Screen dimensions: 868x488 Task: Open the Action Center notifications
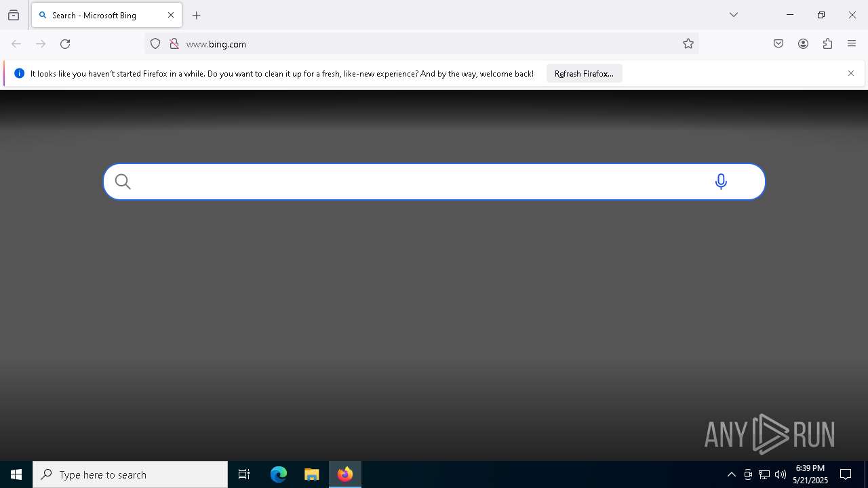click(846, 474)
